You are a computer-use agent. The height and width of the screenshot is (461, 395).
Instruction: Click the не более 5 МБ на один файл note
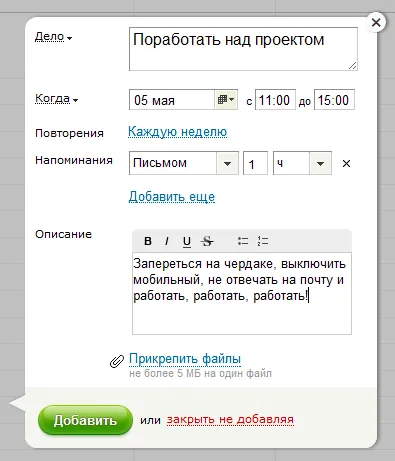[200, 373]
